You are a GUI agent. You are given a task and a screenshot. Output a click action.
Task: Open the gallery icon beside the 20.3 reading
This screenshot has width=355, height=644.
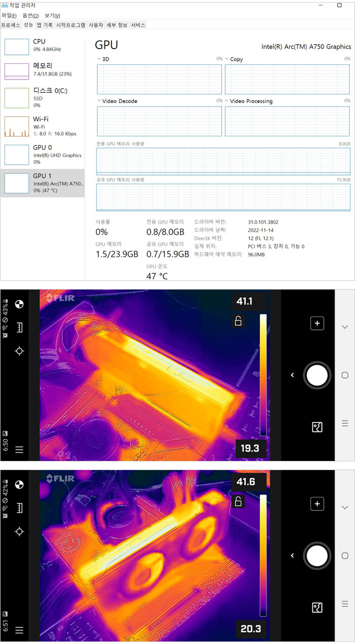(317, 607)
